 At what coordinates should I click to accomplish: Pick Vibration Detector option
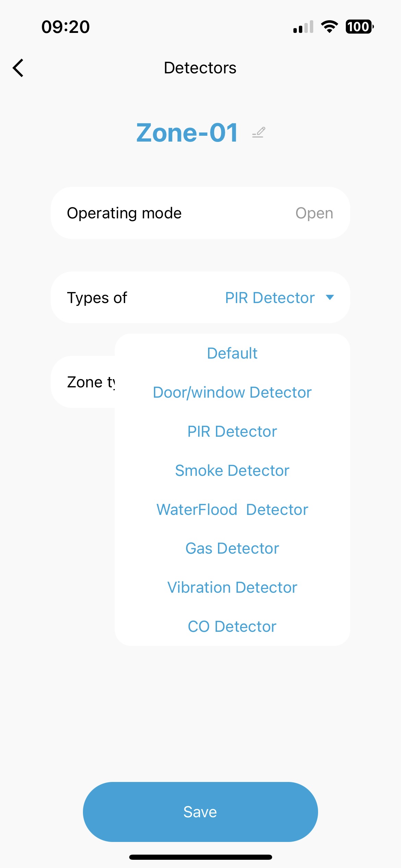232,587
